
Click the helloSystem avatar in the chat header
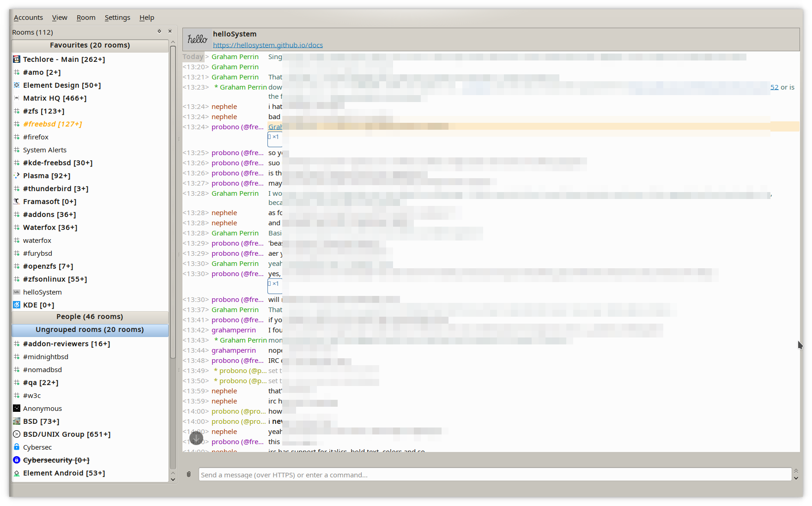(197, 39)
